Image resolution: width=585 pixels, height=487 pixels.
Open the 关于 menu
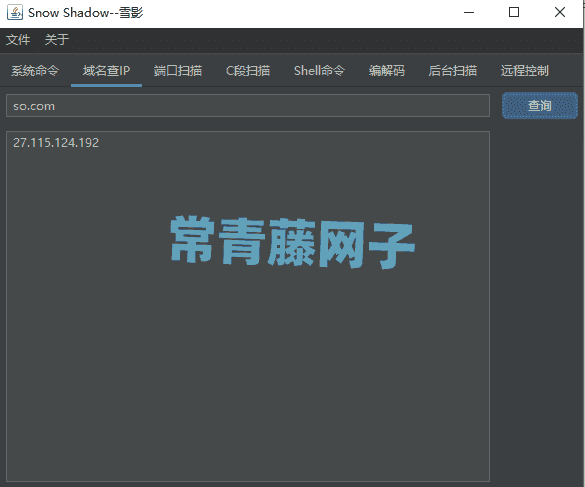pyautogui.click(x=57, y=40)
